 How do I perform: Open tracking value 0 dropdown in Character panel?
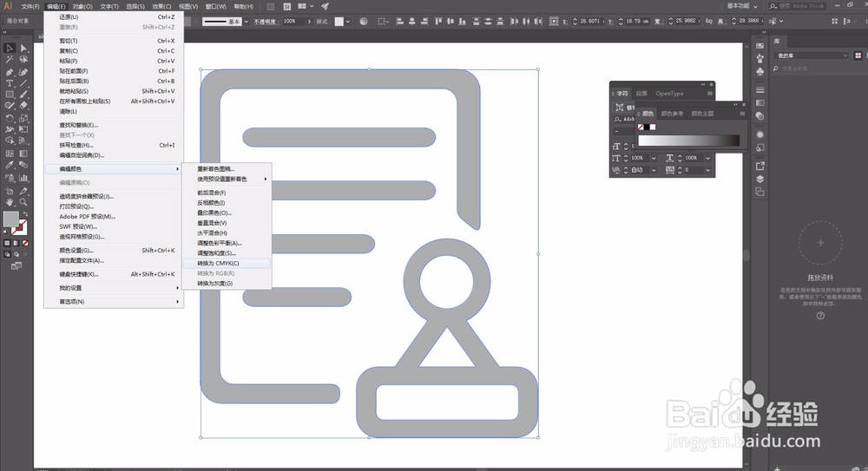tap(707, 170)
